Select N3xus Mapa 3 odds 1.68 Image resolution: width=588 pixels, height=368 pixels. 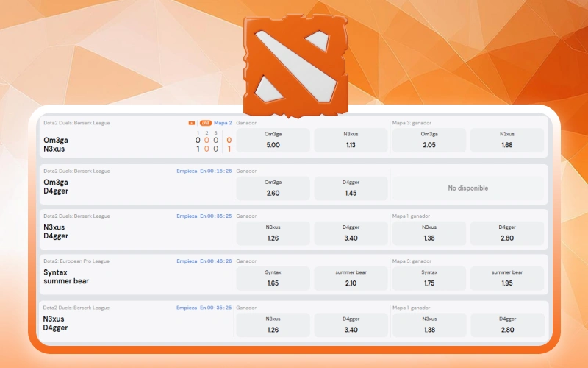(507, 140)
